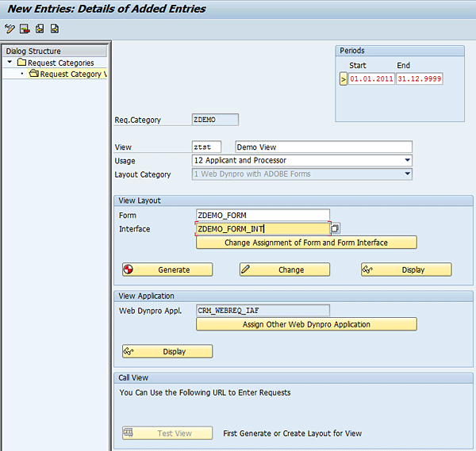This screenshot has width=476, height=451.
Task: Go to the next entry icon
Action: point(55,29)
